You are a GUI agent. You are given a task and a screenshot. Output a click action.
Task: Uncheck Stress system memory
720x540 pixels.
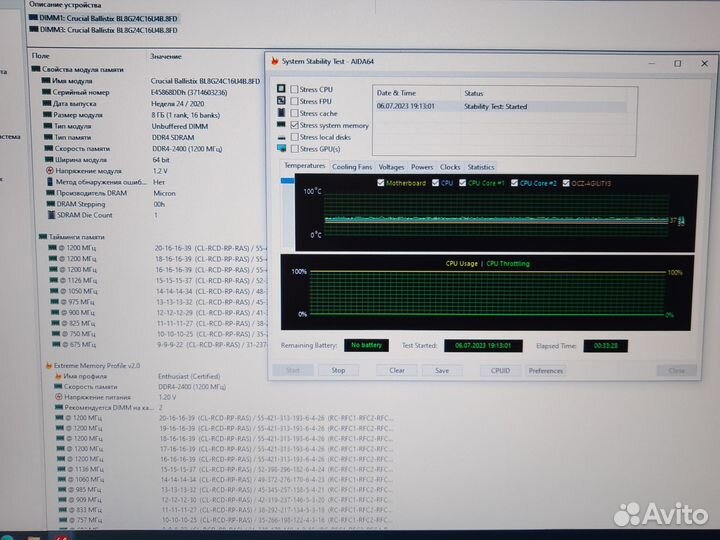[294, 125]
